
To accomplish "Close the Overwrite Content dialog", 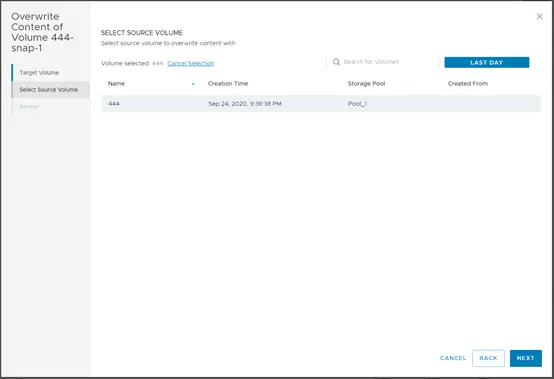I will (x=539, y=16).
